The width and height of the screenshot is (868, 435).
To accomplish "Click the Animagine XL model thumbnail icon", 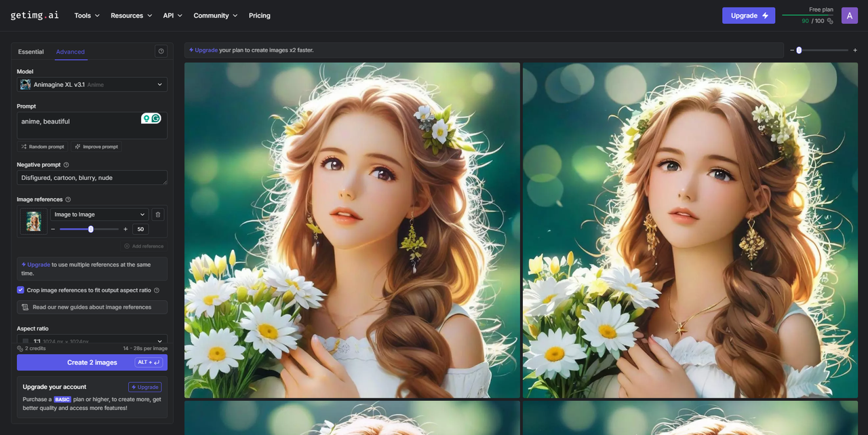I will coord(26,85).
